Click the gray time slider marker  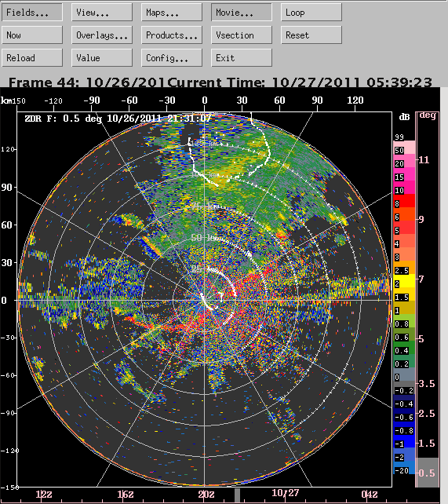(237, 495)
